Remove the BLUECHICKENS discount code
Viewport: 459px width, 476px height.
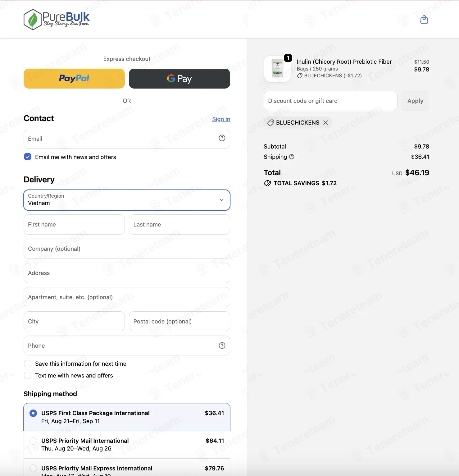(325, 123)
